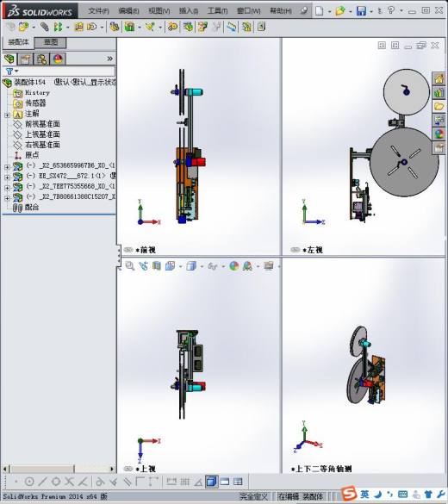Click the Zoom to Area magnifier icon

click(130, 266)
